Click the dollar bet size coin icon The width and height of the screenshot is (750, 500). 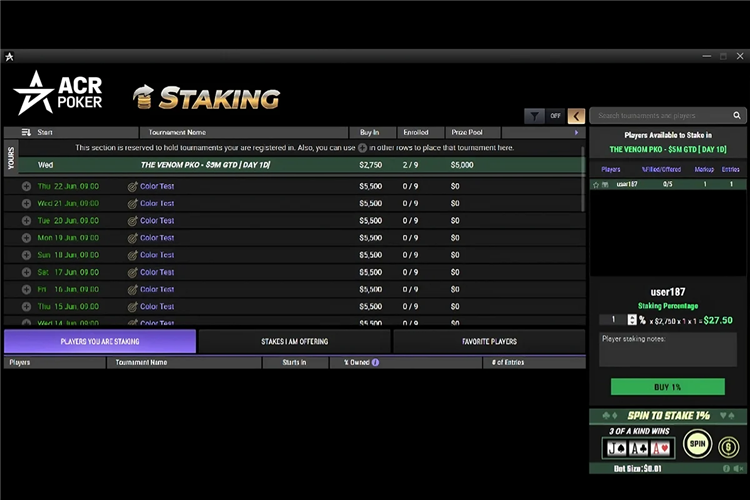(x=728, y=447)
